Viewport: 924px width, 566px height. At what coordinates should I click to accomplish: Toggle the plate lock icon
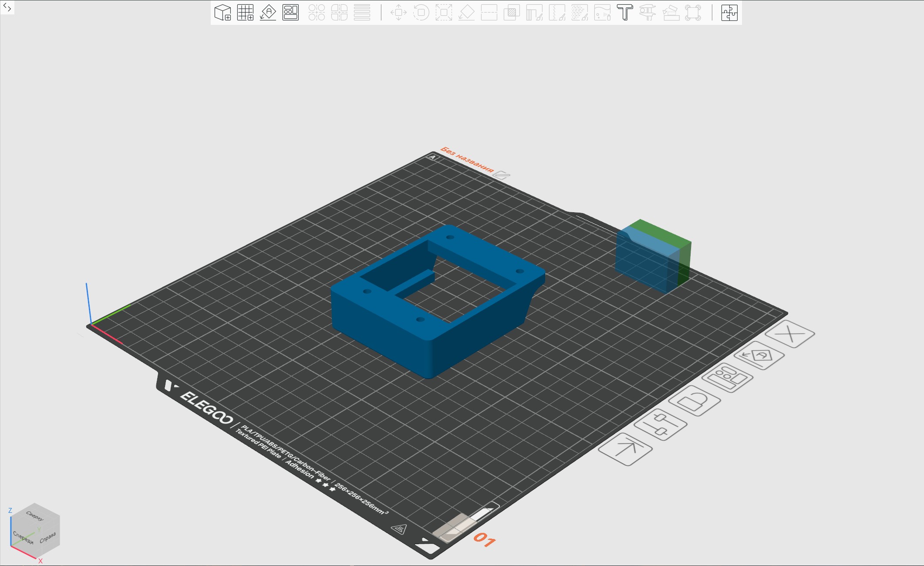(x=695, y=400)
